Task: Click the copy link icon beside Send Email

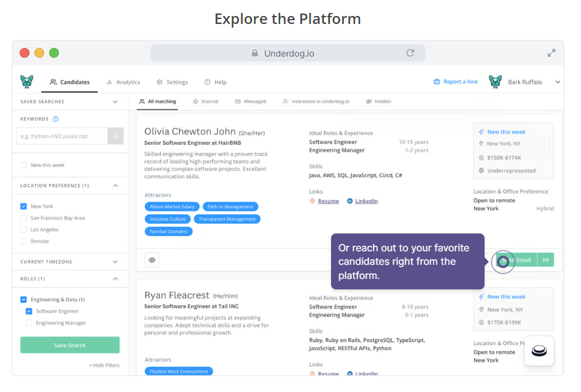Action: click(x=546, y=260)
